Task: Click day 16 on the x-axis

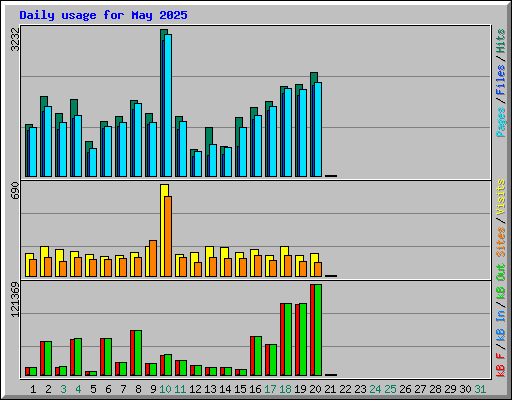Action: [x=255, y=389]
